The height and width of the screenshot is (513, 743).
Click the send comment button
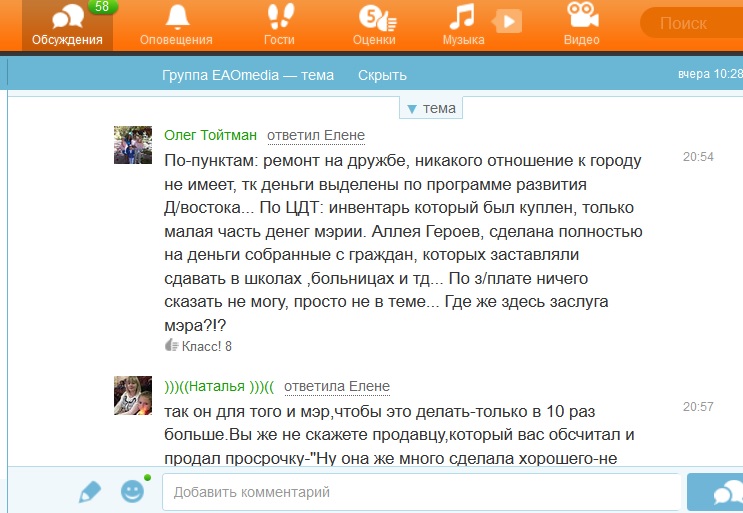(x=716, y=493)
